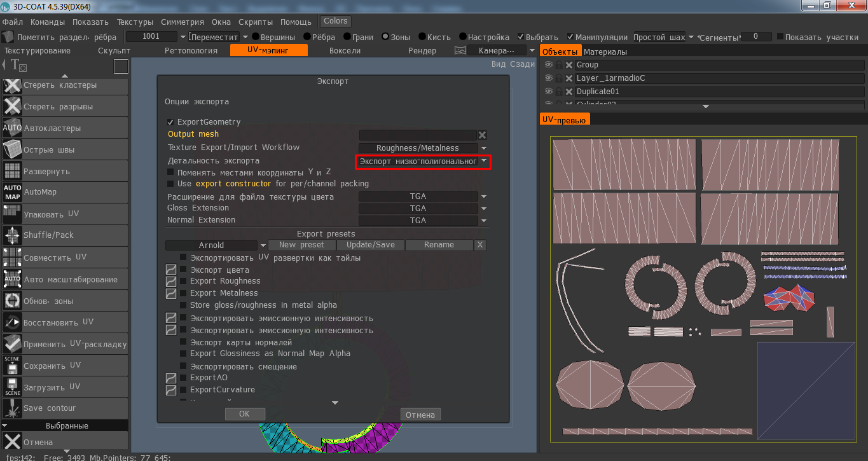Open the Симметрия menu
The width and height of the screenshot is (868, 461).
point(183,22)
